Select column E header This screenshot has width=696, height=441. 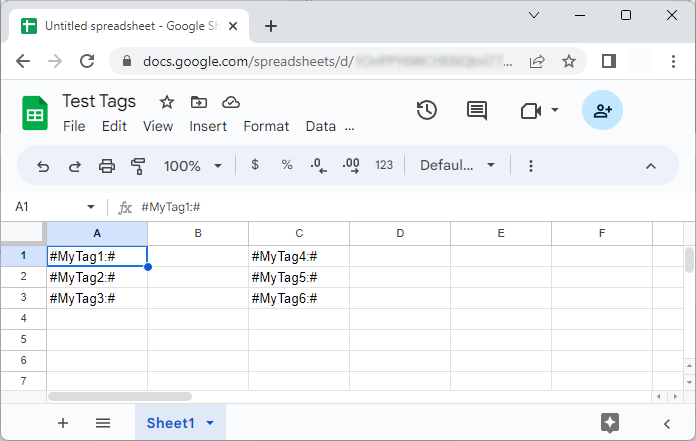click(x=501, y=233)
